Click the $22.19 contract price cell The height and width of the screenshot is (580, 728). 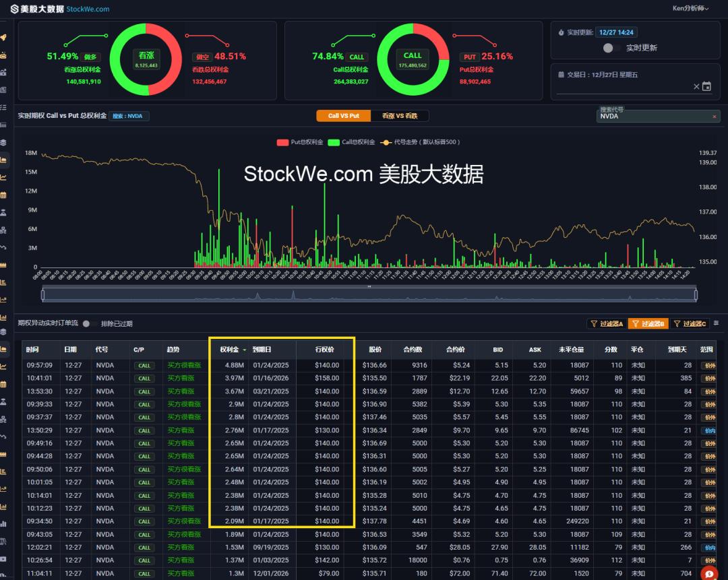[x=460, y=378]
